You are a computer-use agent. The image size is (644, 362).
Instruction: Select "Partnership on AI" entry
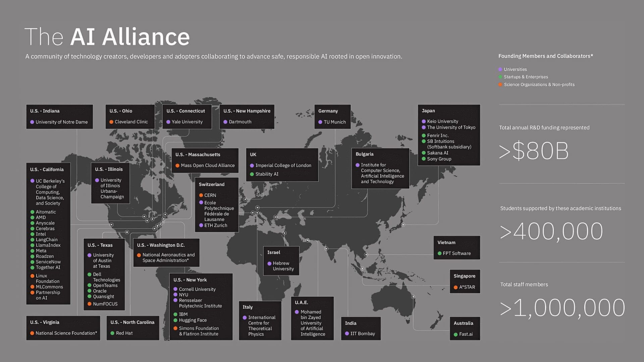point(48,295)
